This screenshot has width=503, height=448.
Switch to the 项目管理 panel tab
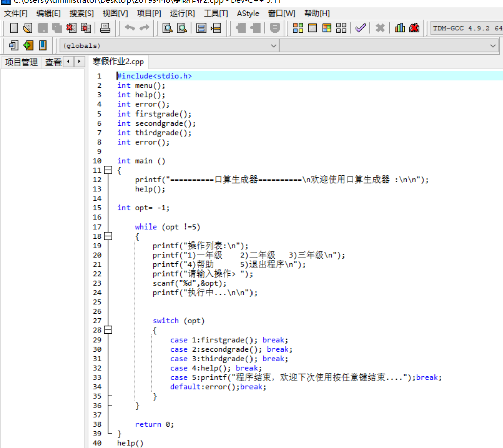click(21, 62)
